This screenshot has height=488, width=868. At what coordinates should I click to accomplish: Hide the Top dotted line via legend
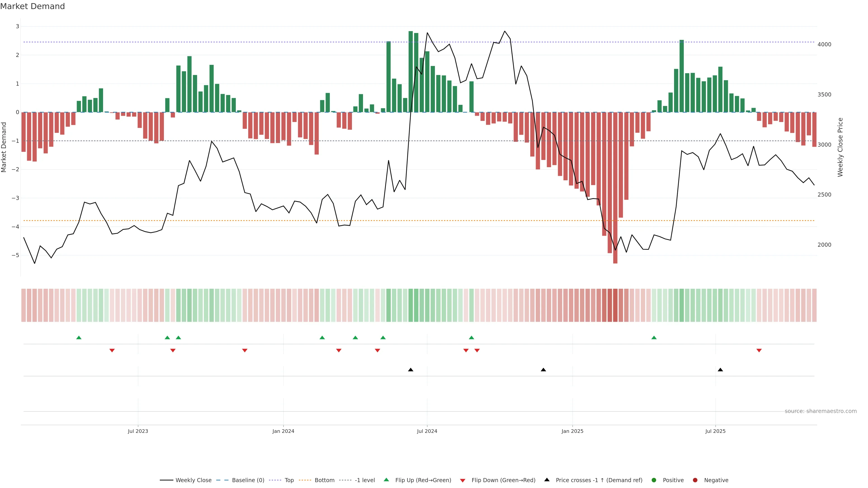click(289, 480)
